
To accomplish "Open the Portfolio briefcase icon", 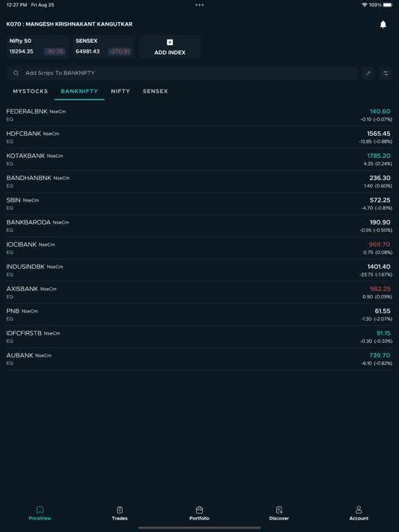I will pyautogui.click(x=199, y=510).
